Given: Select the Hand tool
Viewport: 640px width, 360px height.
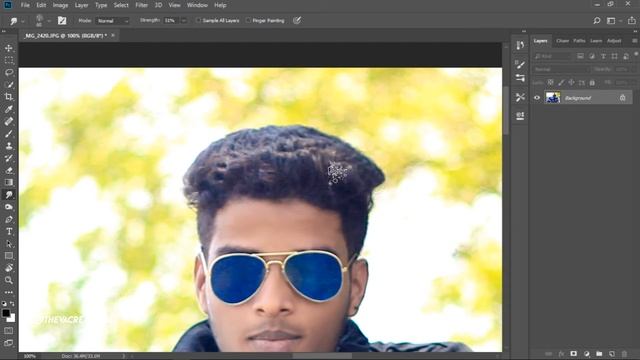Looking at the screenshot, I should pos(9,268).
